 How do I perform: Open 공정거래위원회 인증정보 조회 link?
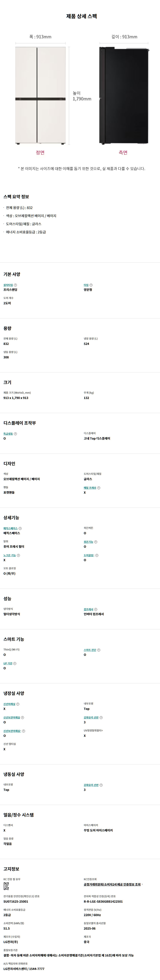click(112, 884)
